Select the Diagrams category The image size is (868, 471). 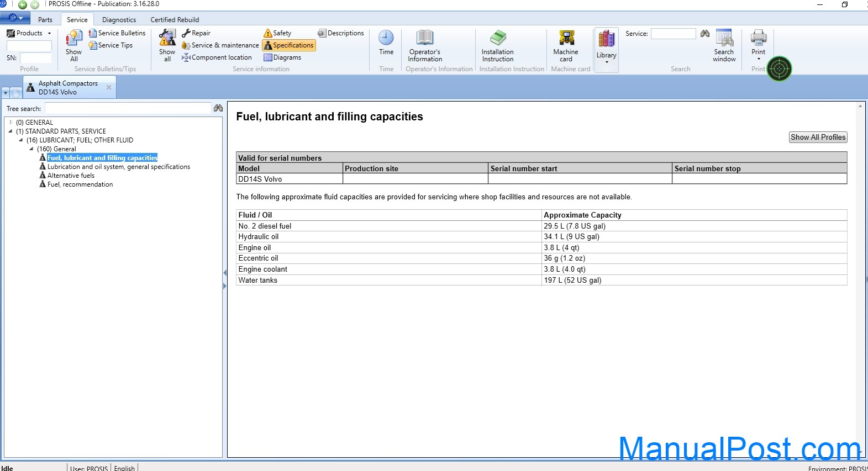point(282,57)
